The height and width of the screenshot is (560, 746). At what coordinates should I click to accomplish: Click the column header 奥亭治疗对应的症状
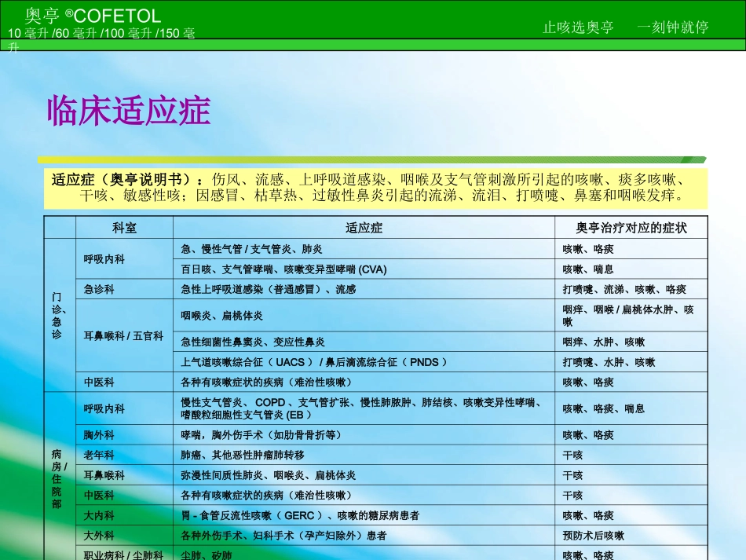631,228
